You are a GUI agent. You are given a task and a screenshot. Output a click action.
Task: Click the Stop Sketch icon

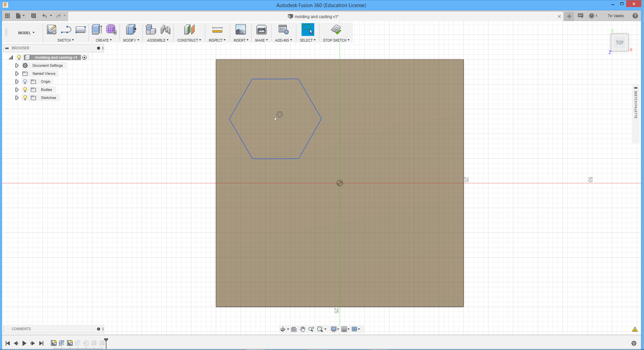coord(336,30)
